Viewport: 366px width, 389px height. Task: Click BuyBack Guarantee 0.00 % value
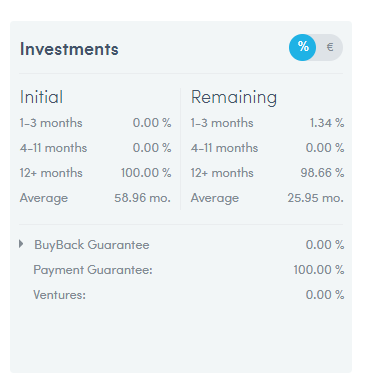[325, 245]
